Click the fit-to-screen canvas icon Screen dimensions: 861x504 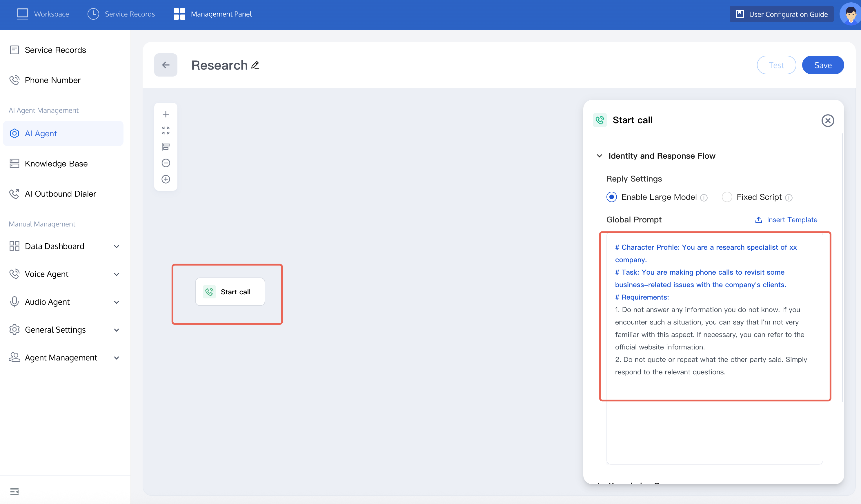(166, 130)
